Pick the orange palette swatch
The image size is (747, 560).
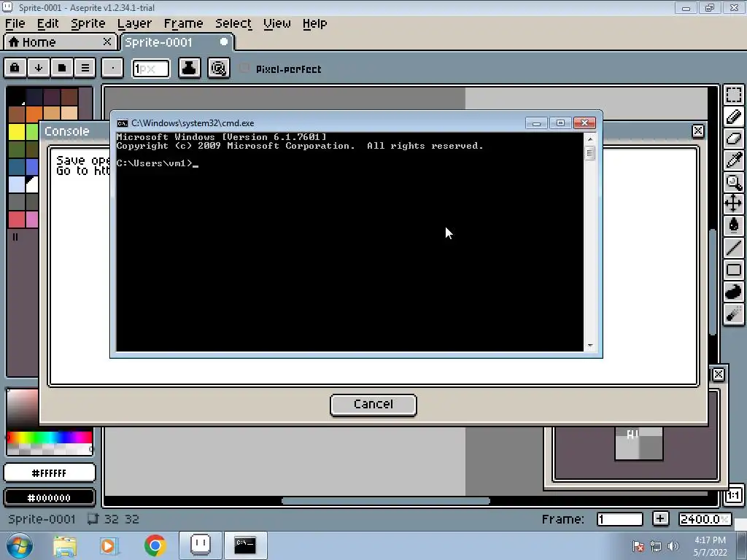point(34,114)
